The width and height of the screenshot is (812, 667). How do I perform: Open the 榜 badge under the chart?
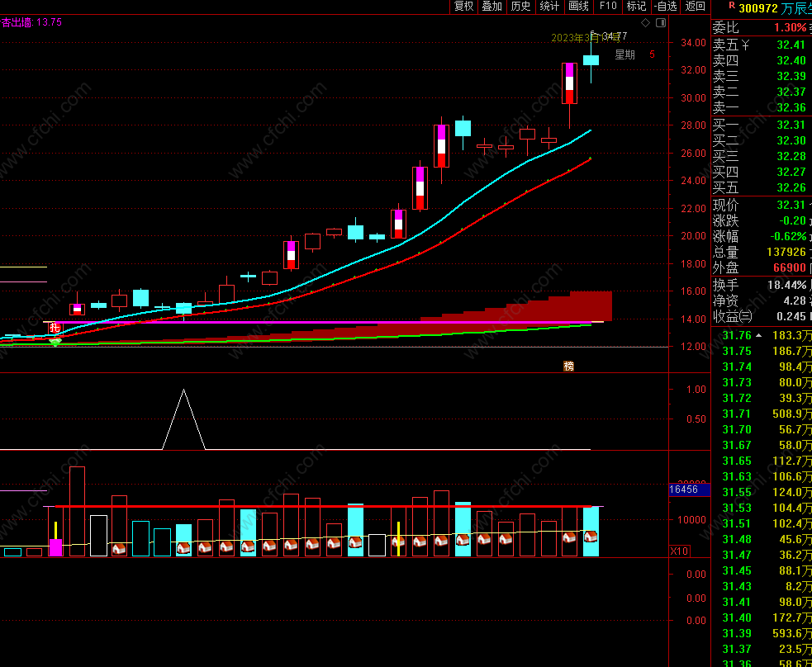coord(568,367)
